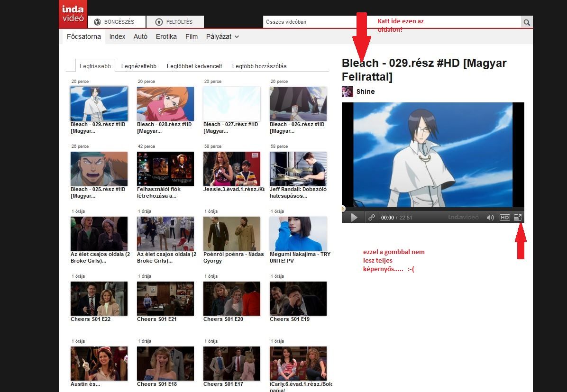Viewport: 567px width, 392px height.
Task: Open the Jessie.3.évad.1.rész thumbnail
Action: [232, 169]
